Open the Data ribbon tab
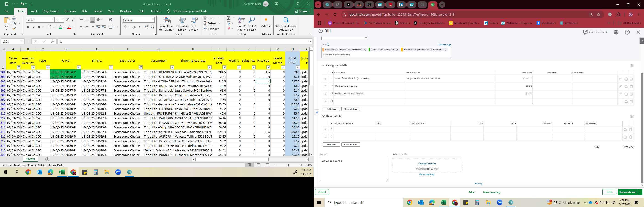The height and width of the screenshot is (207, 644). click(x=85, y=11)
